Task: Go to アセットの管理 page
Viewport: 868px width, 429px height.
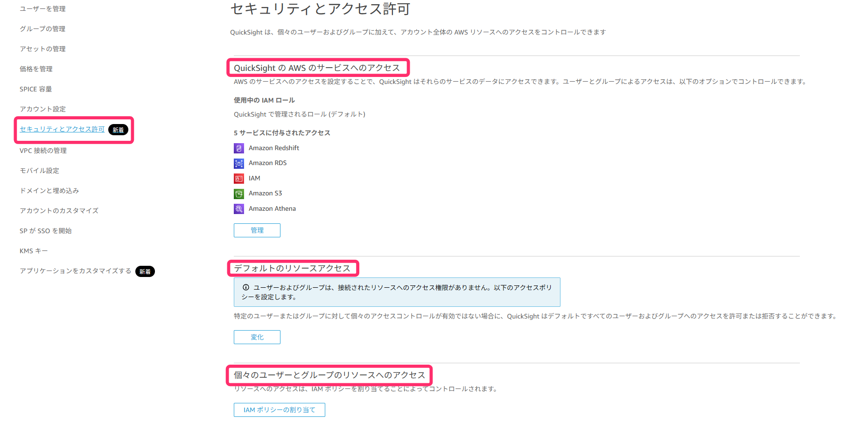Action: [42, 49]
